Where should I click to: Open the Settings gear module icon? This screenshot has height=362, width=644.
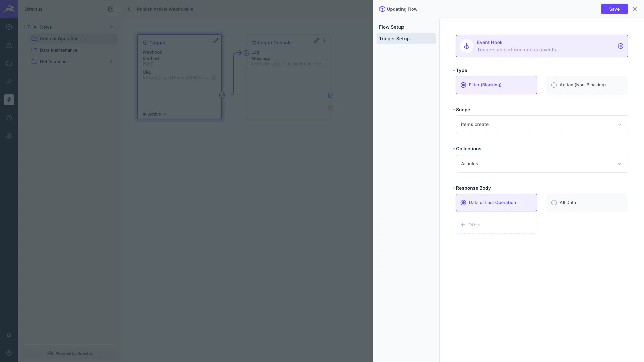[9, 136]
